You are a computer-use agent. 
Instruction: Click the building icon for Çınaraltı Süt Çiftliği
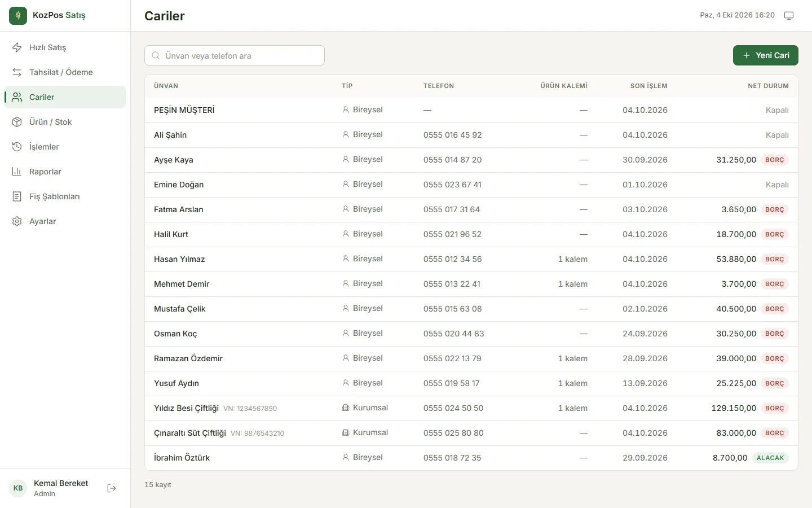[x=346, y=432]
